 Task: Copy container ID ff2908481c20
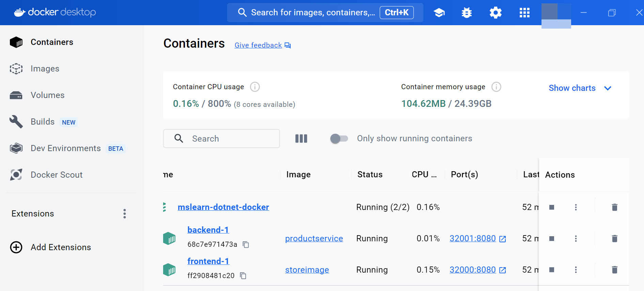tap(243, 276)
